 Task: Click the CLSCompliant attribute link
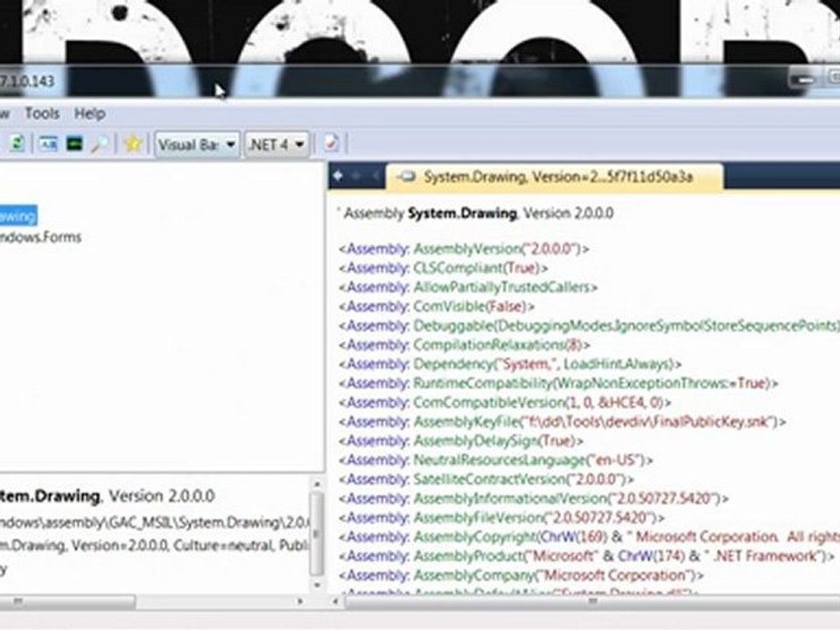coord(458,268)
